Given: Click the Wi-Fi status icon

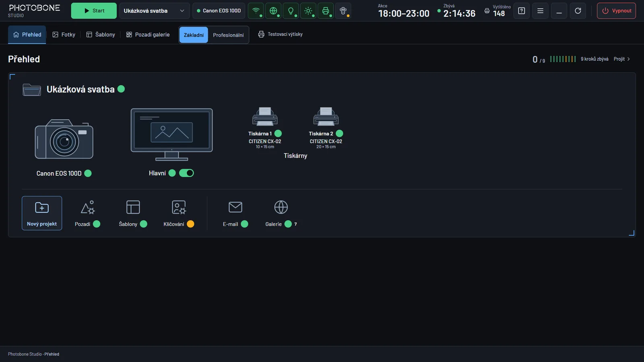Looking at the screenshot, I should (x=256, y=11).
